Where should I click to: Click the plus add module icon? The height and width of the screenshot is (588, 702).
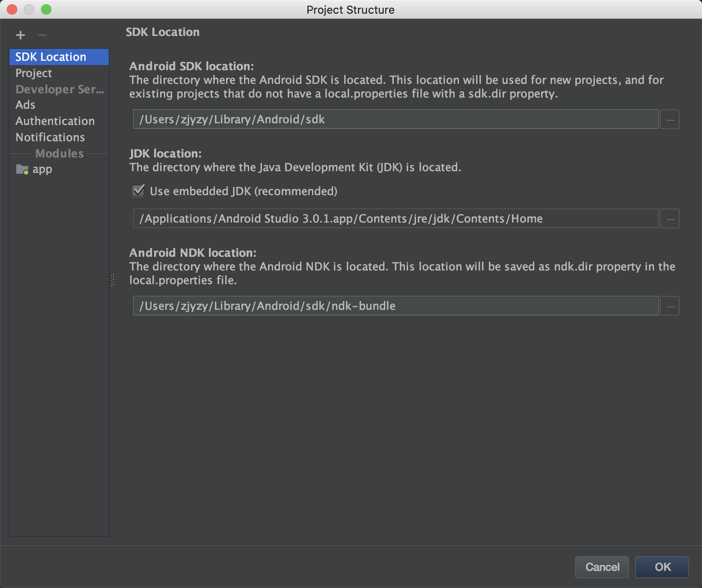[21, 35]
